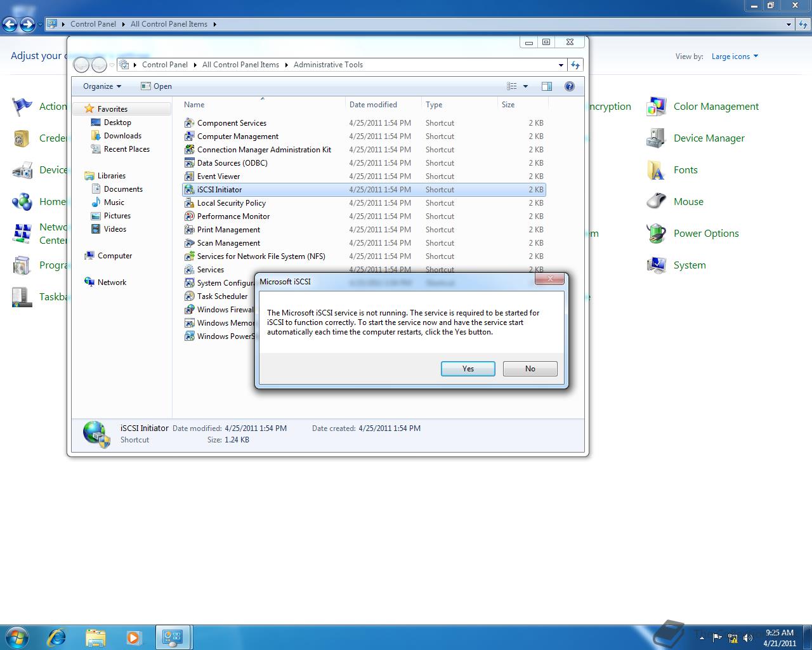This screenshot has width=812, height=650.
Task: Open Control Panel address bar dropdown arrow
Action: (x=789, y=24)
